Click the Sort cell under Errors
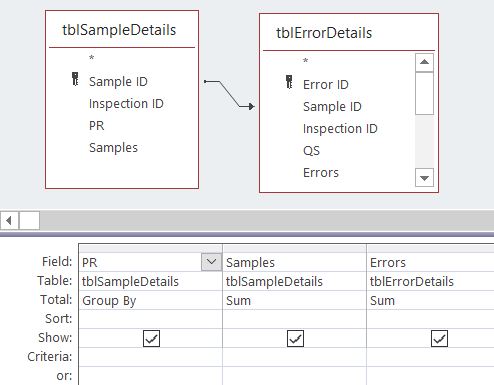Screen dimensions: 494x385 coord(431,319)
